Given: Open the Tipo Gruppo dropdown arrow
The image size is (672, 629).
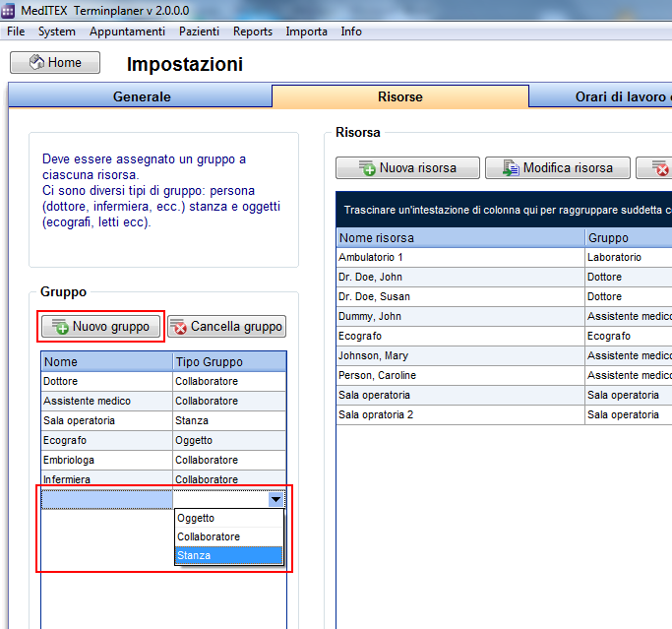Looking at the screenshot, I should point(275,499).
